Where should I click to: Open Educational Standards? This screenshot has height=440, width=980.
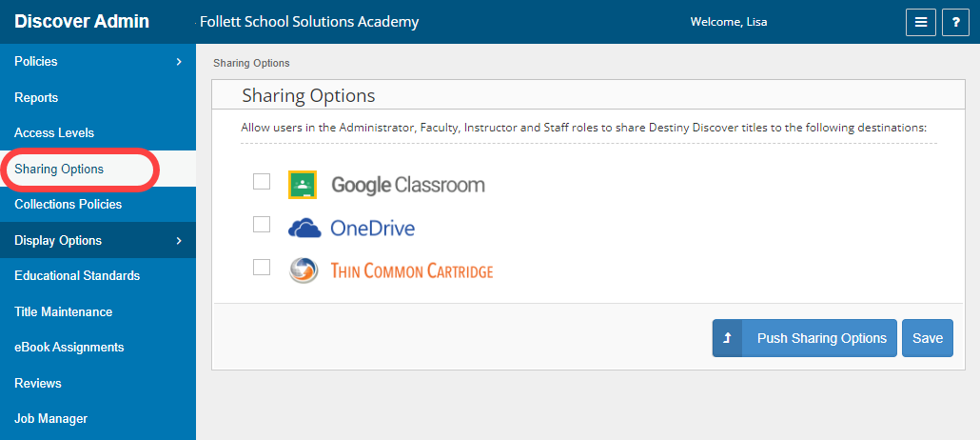[97, 275]
